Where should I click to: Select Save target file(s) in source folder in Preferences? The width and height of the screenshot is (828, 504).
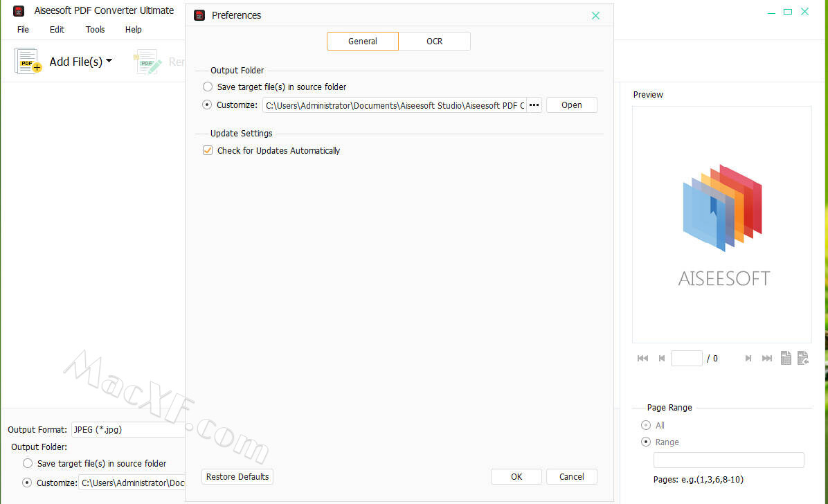[208, 87]
